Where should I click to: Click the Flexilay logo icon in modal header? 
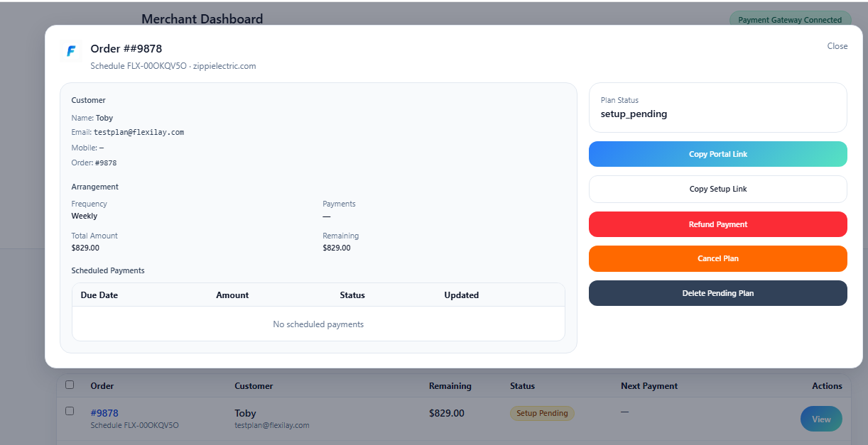click(71, 51)
